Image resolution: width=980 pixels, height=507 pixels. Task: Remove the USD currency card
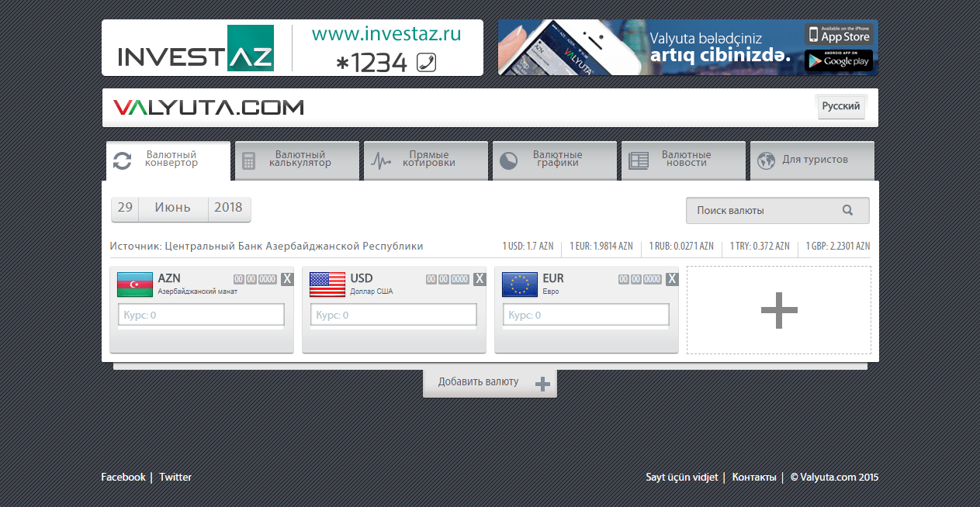(480, 279)
